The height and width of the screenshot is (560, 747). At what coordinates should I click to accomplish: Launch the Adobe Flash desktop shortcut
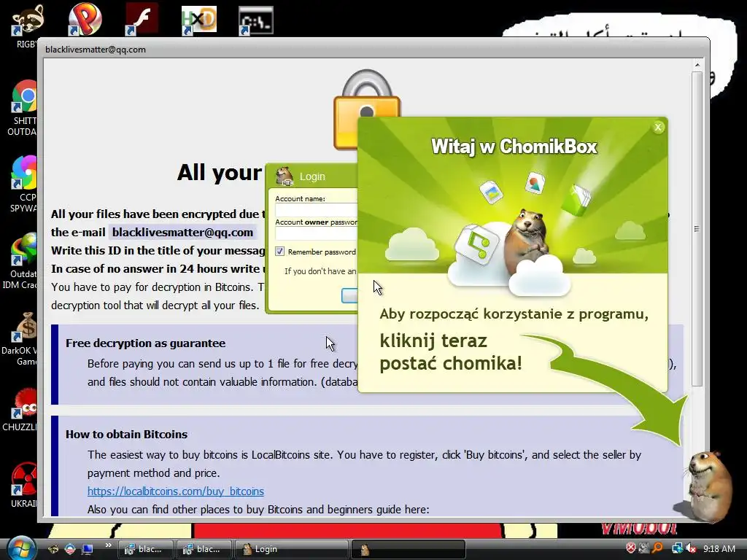[142, 20]
